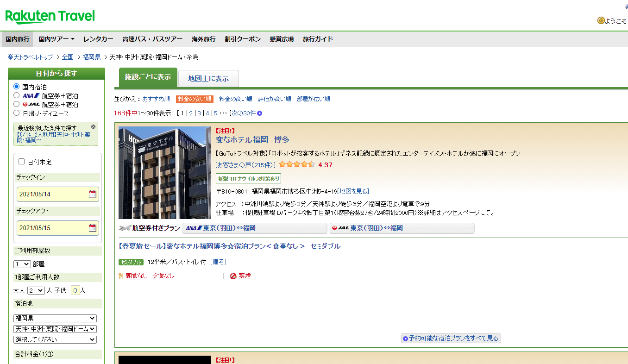Open the check-out calendar icon
The image size is (628, 364).
[93, 228]
